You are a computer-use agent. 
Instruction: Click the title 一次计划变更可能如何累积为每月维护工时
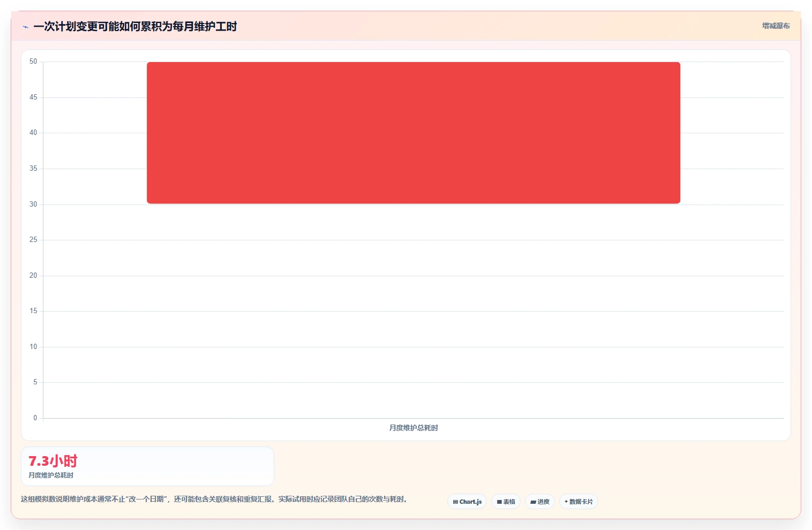[x=135, y=27]
